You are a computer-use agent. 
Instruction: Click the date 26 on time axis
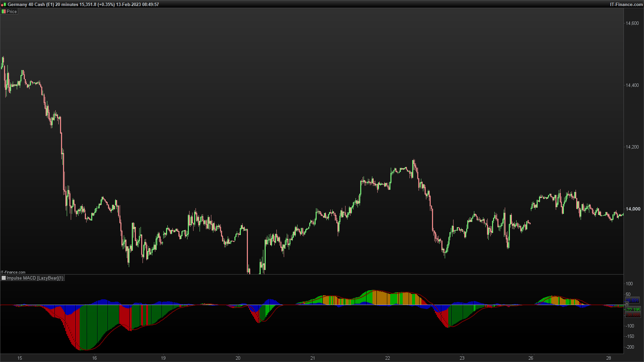pyautogui.click(x=531, y=358)
